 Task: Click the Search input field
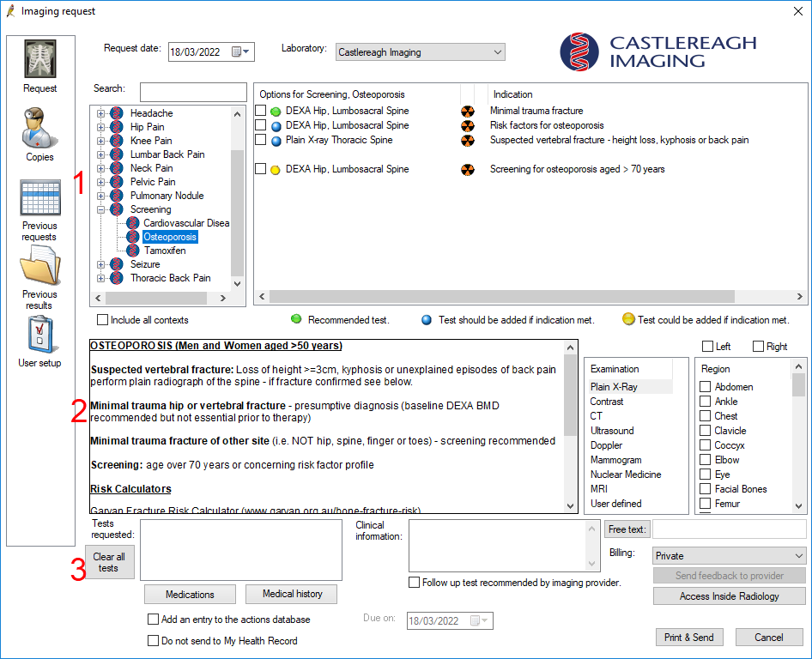pos(193,92)
